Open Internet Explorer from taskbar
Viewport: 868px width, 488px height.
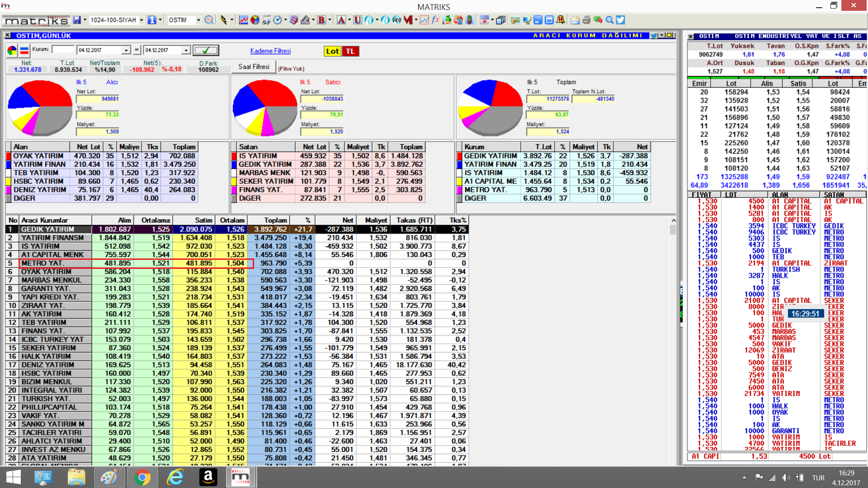coord(175,477)
